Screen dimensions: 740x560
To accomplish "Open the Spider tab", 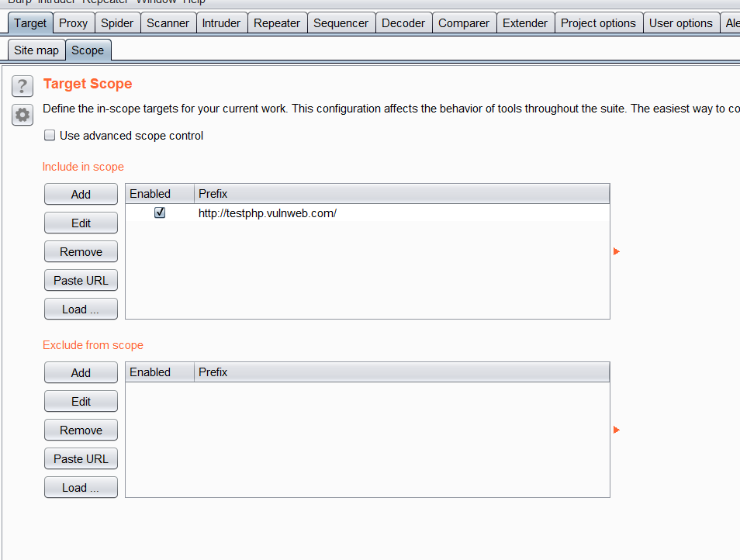I will click(117, 23).
